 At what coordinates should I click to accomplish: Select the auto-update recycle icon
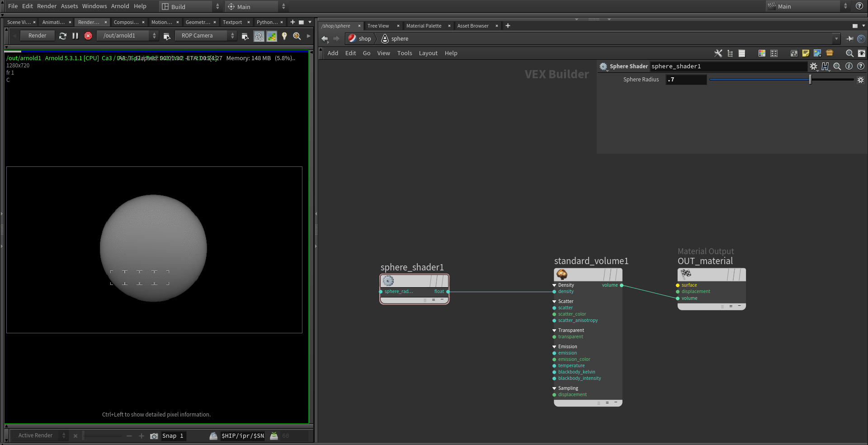point(259,36)
